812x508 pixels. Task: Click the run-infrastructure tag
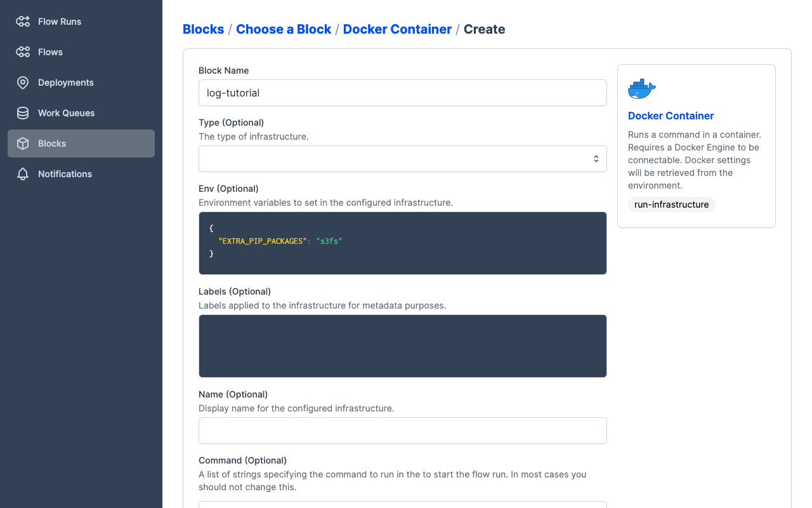click(x=671, y=204)
